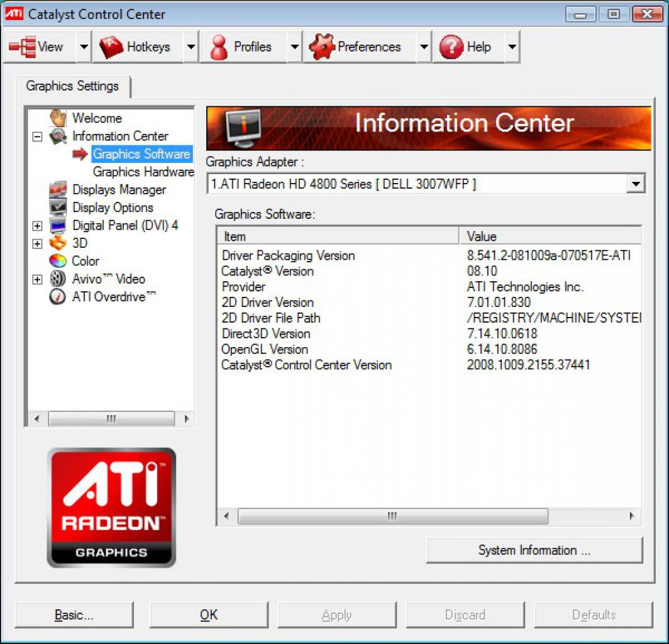Click the Item column header
Screen dimensions: 669x644
pos(338,236)
